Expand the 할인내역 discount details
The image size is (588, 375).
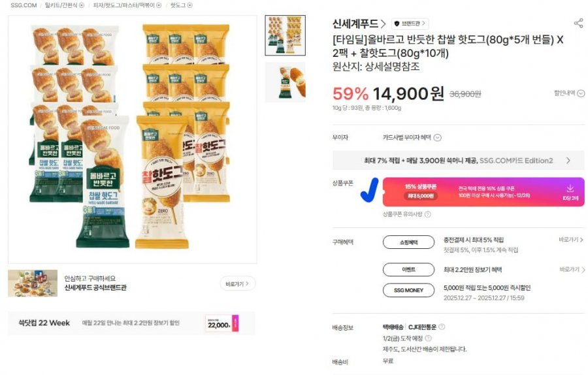tap(581, 93)
